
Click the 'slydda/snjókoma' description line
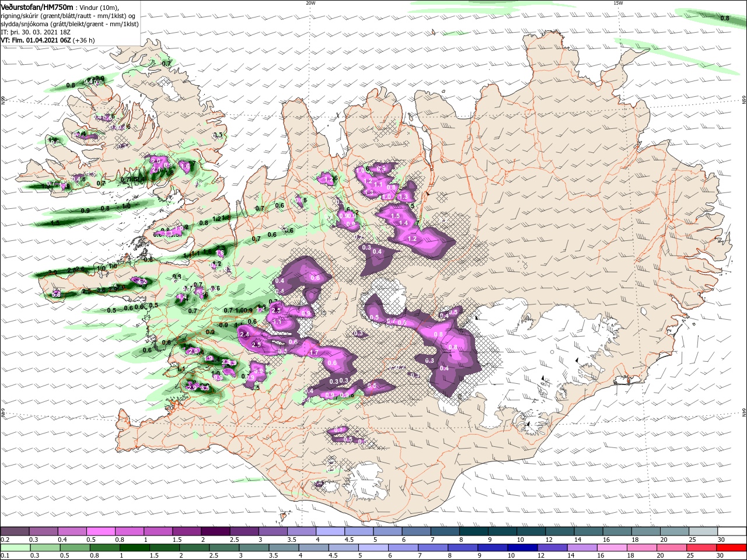point(69,24)
